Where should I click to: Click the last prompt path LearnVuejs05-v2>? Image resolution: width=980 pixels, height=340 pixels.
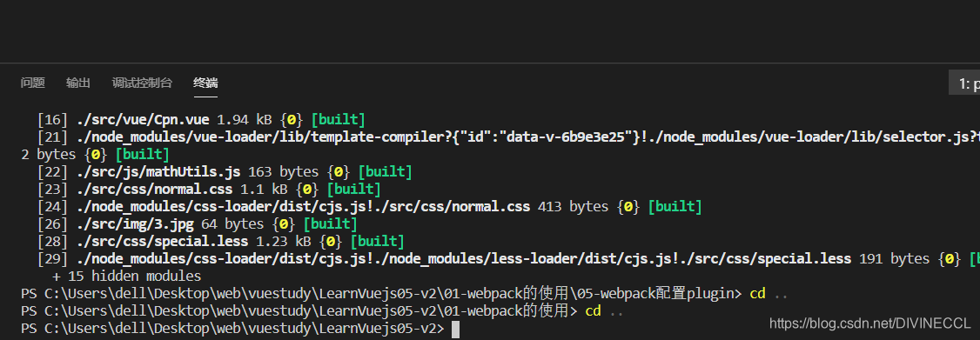(232, 329)
